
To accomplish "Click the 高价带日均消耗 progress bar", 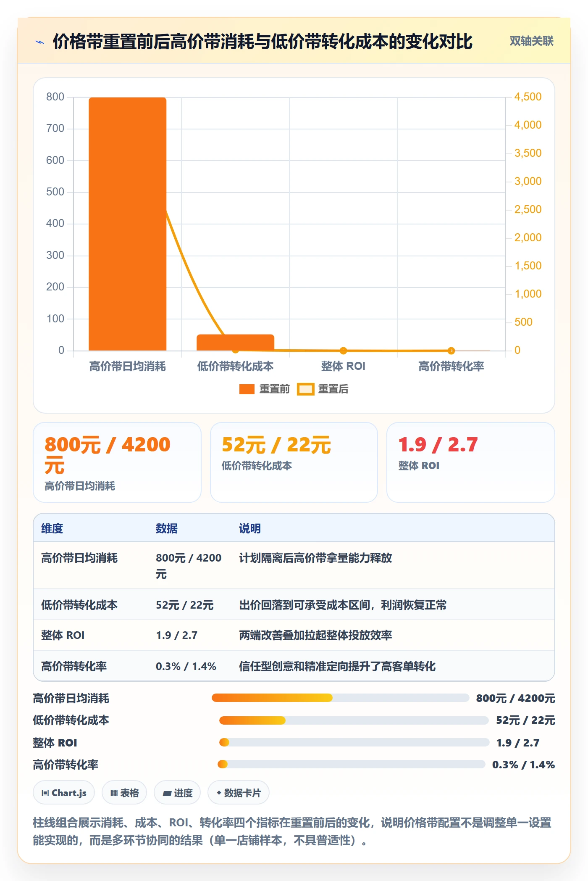I will point(340,698).
